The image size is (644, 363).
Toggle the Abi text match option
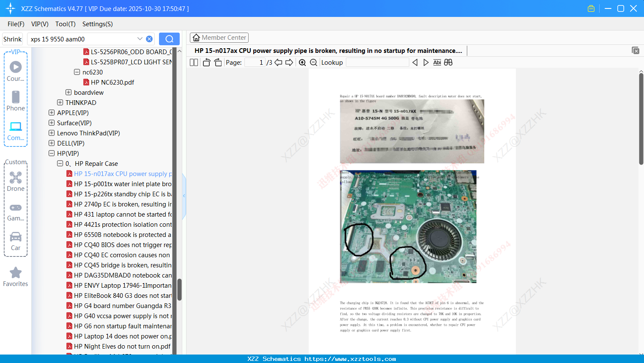coord(437,62)
